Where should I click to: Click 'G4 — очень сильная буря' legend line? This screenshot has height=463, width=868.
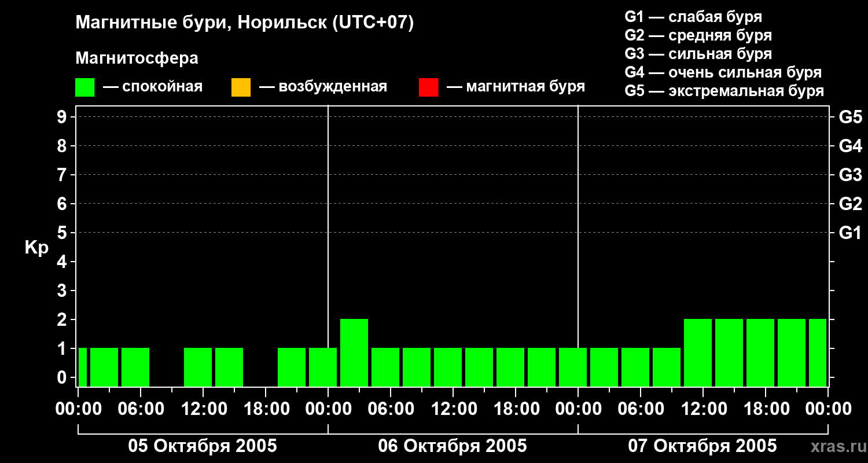[x=723, y=72]
